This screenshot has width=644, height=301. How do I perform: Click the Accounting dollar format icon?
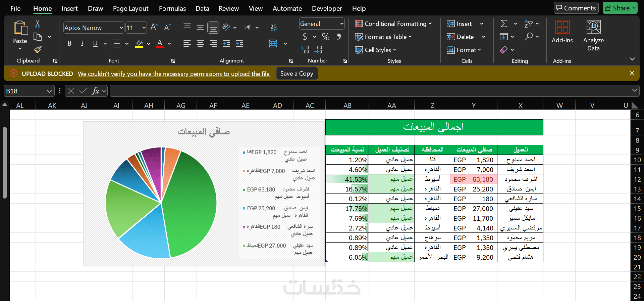[x=305, y=36]
